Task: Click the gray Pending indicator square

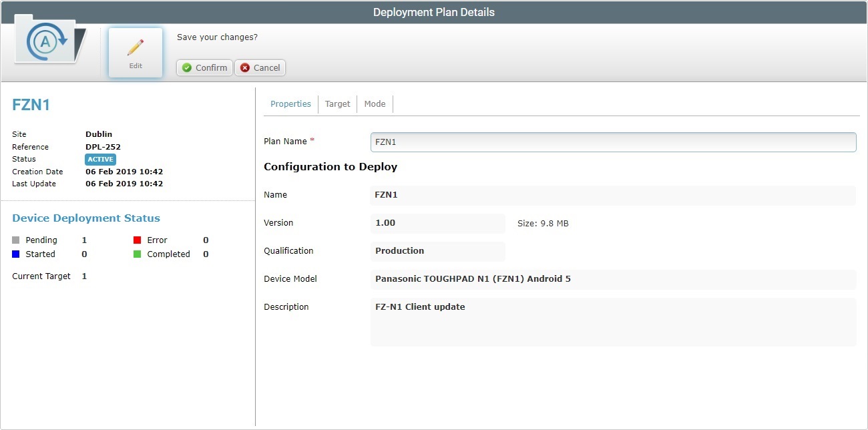Action: click(15, 239)
